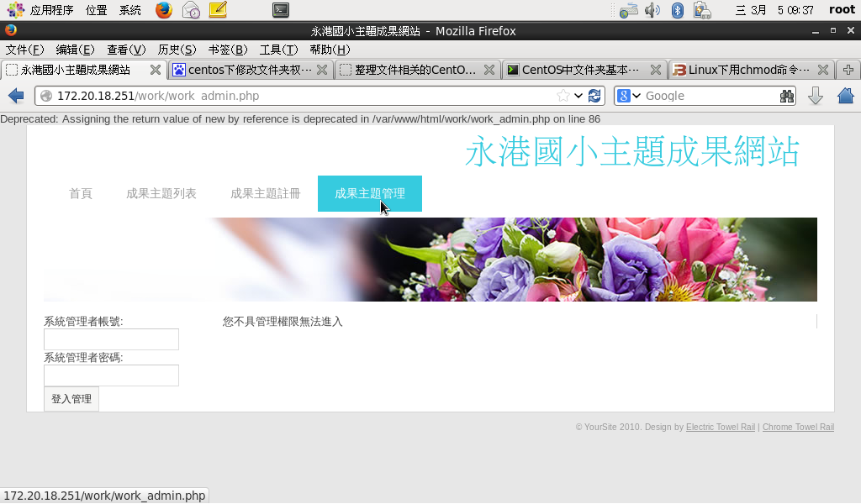Open the 成果主題註冊 navigation link
This screenshot has height=504, width=861.
(x=265, y=194)
